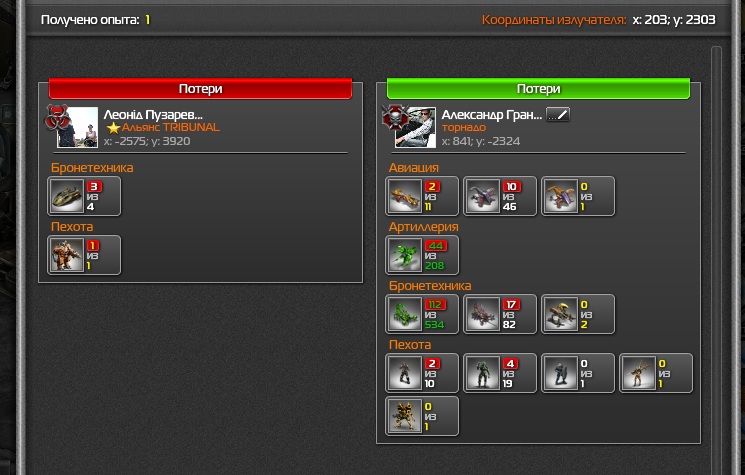The height and width of the screenshot is (475, 745).
Task: Click the orange mech infantry icon 1 из 1
Action: (67, 255)
